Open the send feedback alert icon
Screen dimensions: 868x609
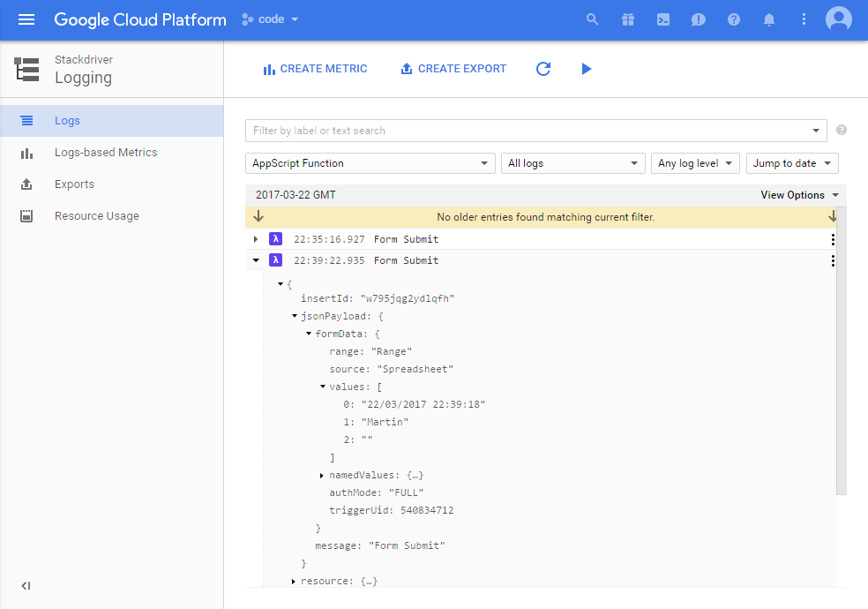click(699, 20)
